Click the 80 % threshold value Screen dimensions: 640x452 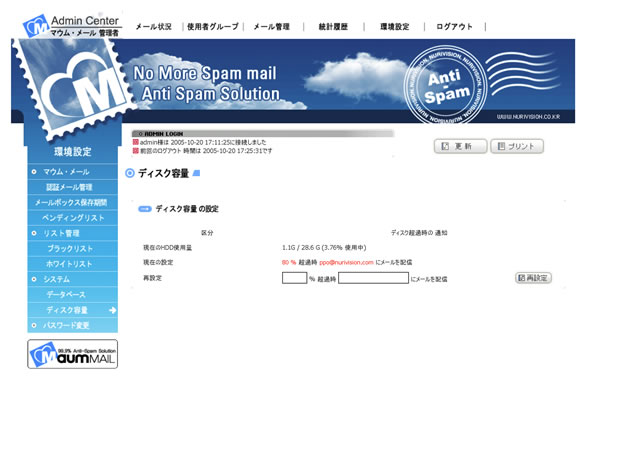pyautogui.click(x=289, y=263)
